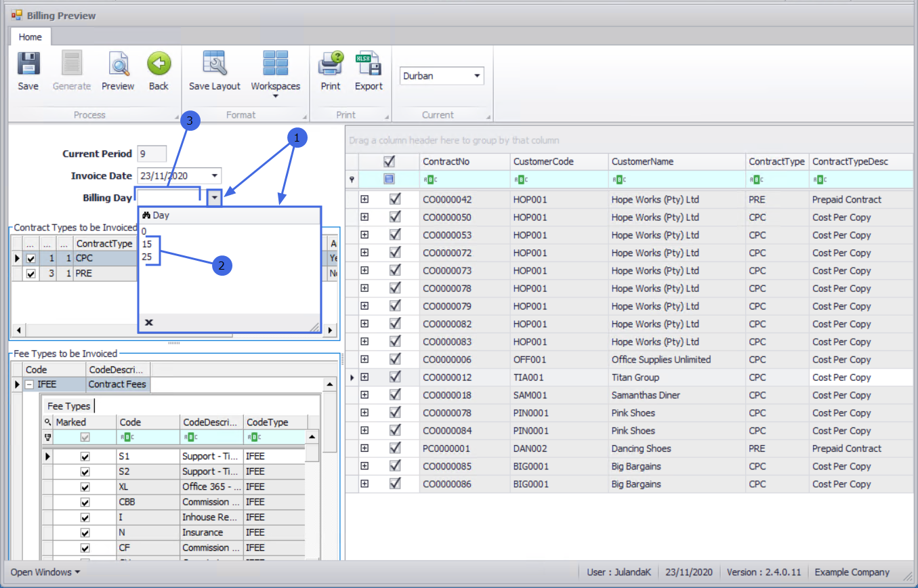Click "Version : 2.4.0.11" in the status bar
918x588 pixels.
(x=763, y=572)
